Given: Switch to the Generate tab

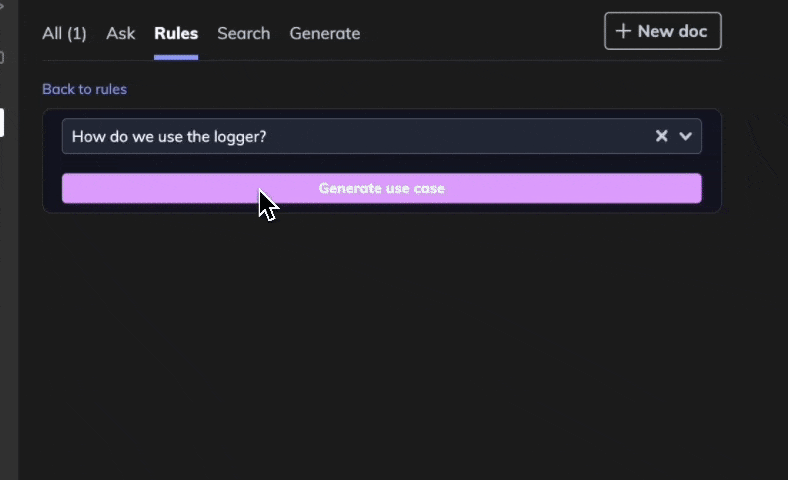Looking at the screenshot, I should (x=324, y=33).
